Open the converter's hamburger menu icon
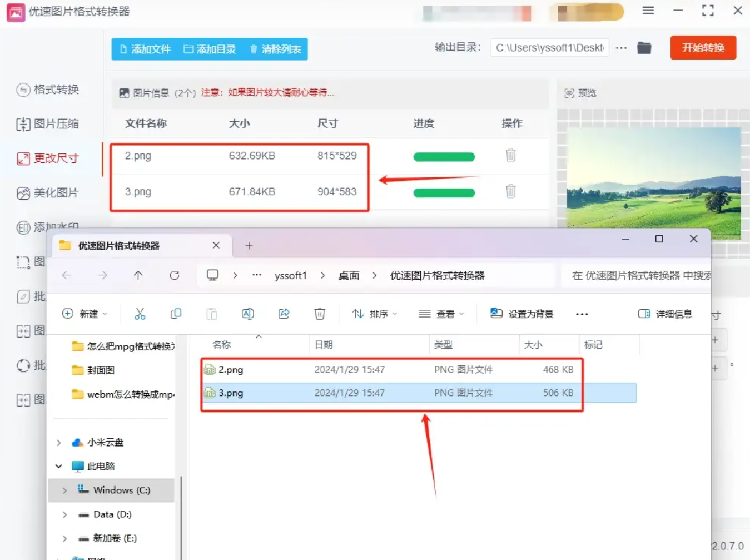This screenshot has height=560, width=750. coord(648,11)
